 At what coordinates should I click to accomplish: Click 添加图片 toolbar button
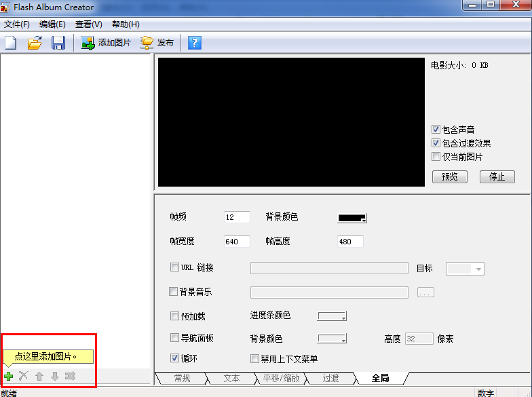click(x=106, y=43)
